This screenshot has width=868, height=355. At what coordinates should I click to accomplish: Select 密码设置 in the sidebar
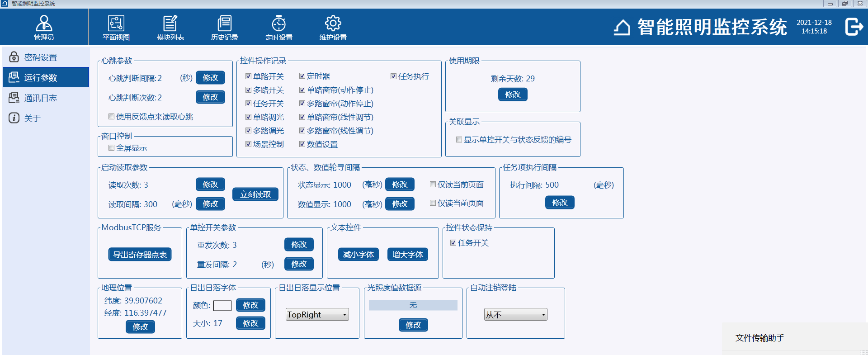click(40, 57)
